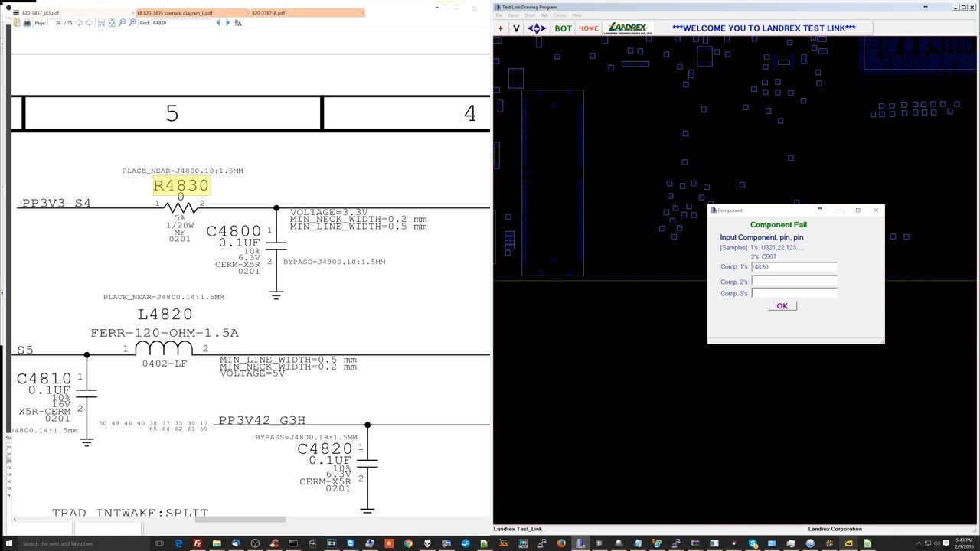
Task: Click the HOME toolbar button
Action: (589, 28)
